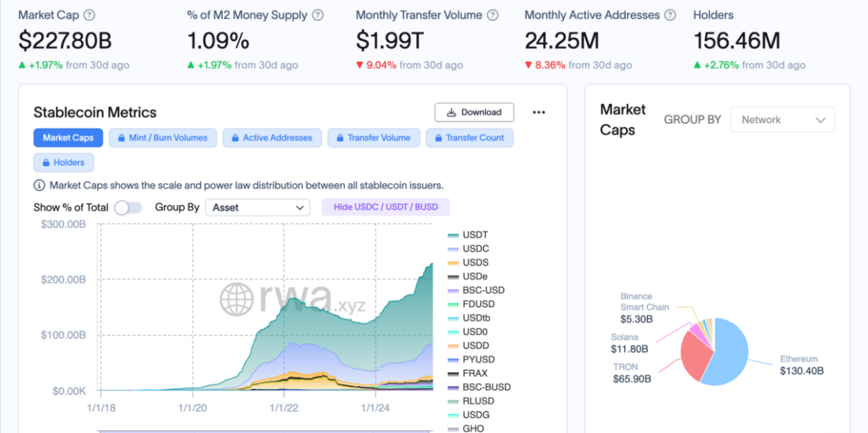Viewport: 868px width, 433px height.
Task: Click the PYUSD legend color swatch
Action: [x=453, y=360]
